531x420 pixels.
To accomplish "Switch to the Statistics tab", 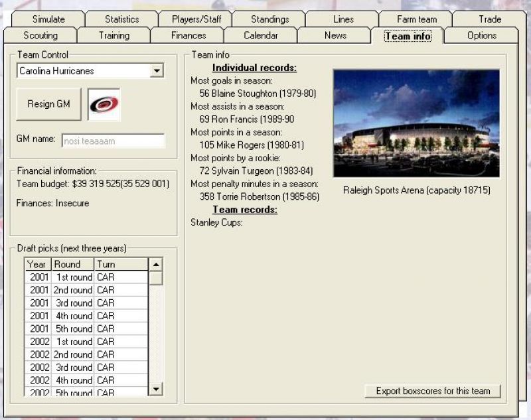I will [122, 19].
